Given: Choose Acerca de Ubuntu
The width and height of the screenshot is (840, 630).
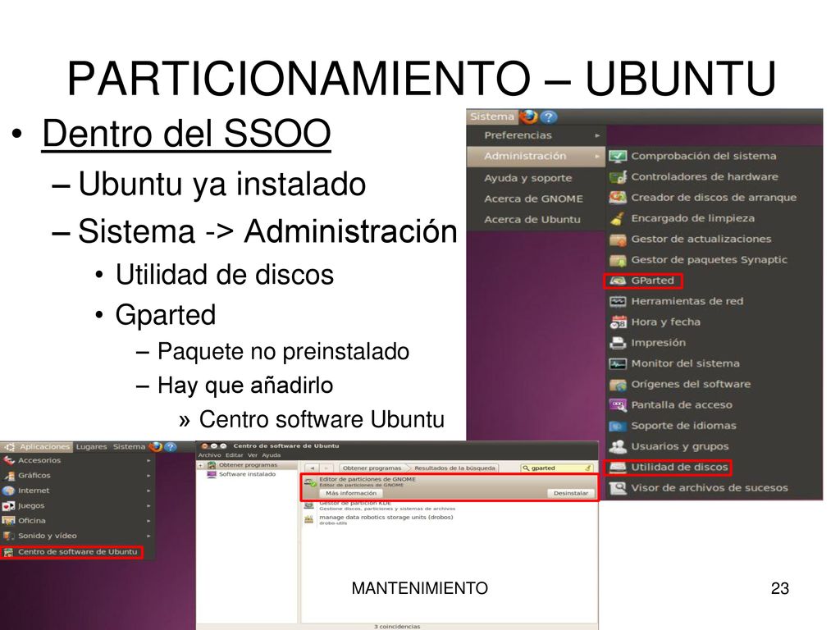Looking at the screenshot, I should [532, 220].
